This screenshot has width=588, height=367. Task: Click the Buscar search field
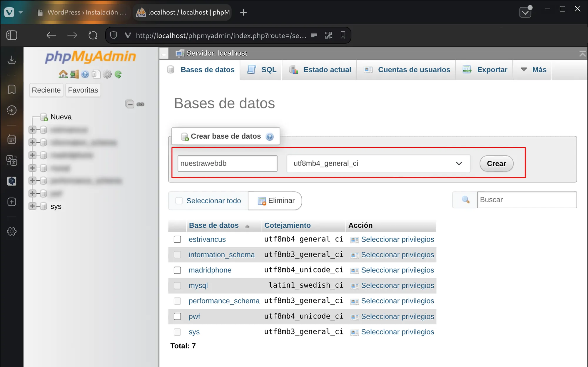(x=527, y=200)
